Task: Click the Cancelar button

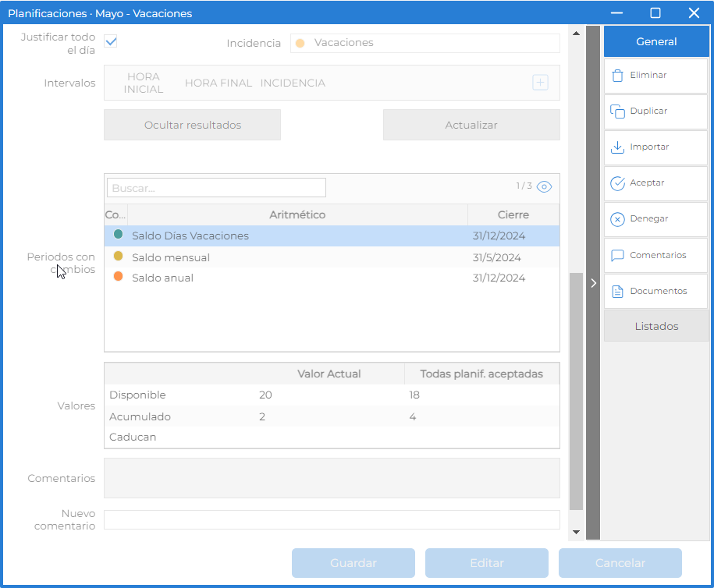Action: point(620,563)
